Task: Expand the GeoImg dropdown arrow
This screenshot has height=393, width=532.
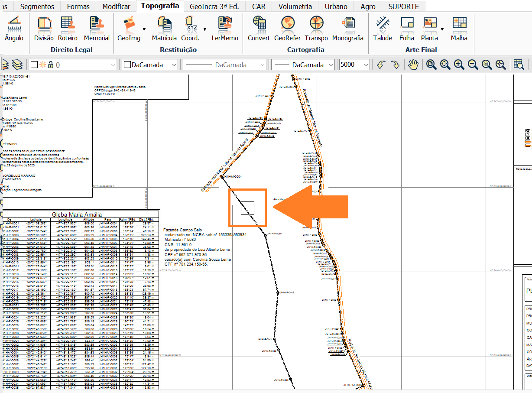Action: 144,29
